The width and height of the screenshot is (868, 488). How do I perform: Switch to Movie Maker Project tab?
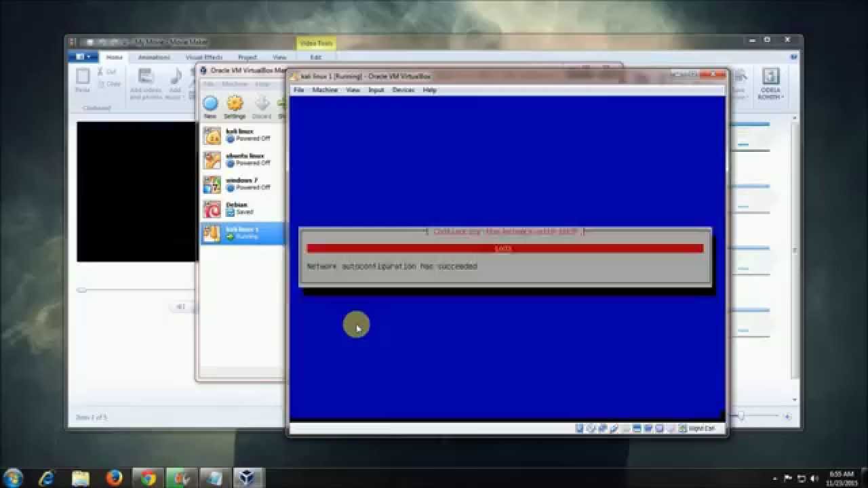click(x=248, y=57)
